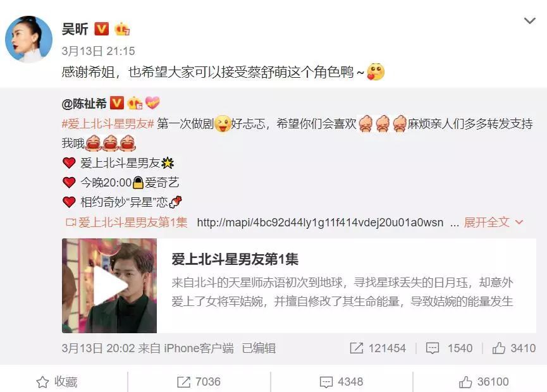Repost this post showing 7036
Image resolution: width=547 pixels, height=392 pixels.
point(199,382)
